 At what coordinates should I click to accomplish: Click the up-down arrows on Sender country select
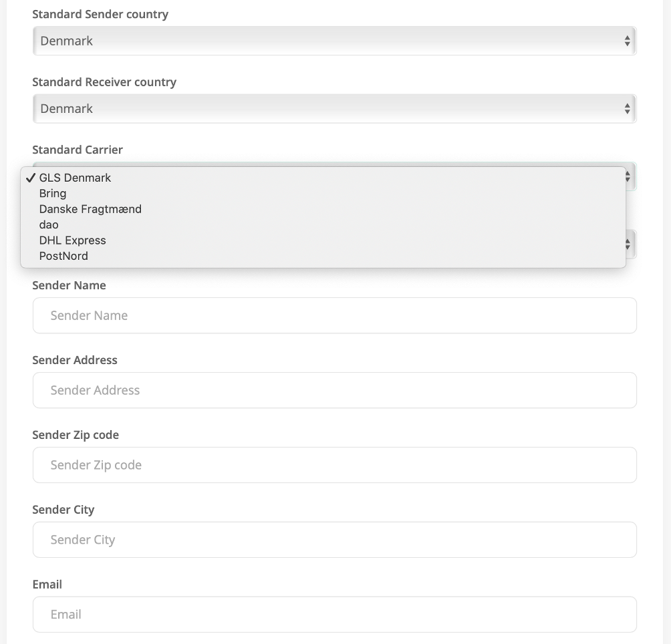click(627, 41)
